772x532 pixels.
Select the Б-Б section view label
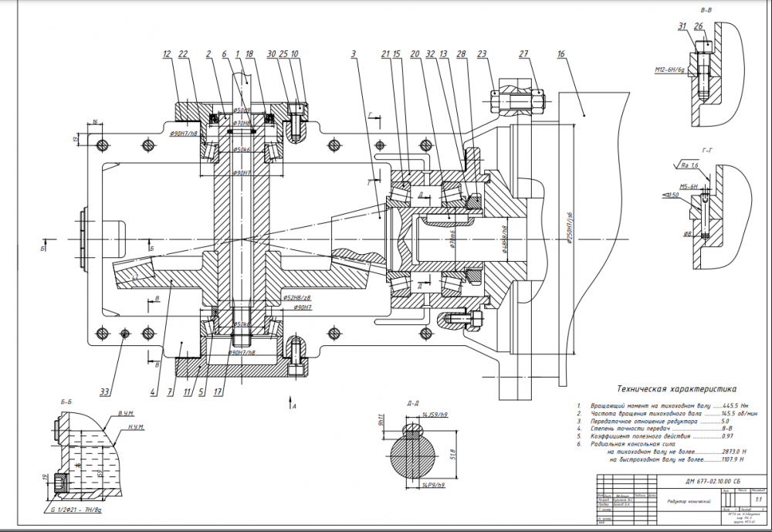pos(66,402)
